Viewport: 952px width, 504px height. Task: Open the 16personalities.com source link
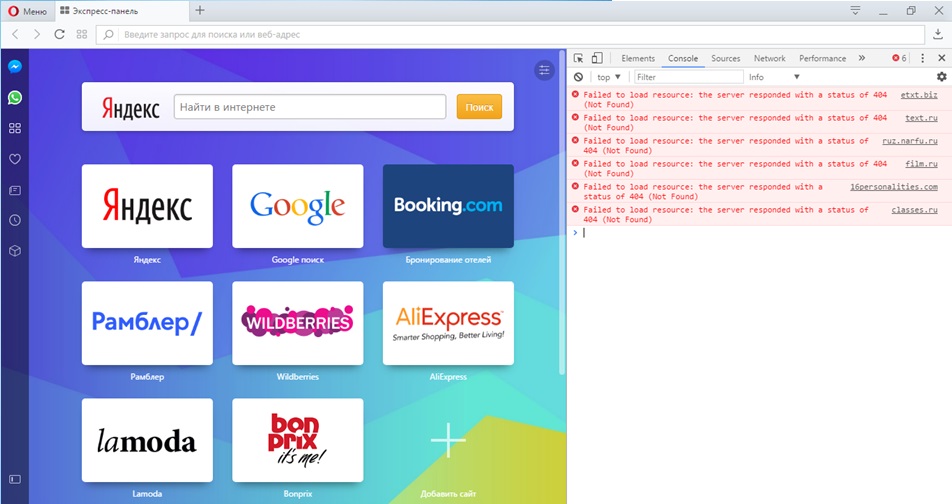tap(894, 187)
